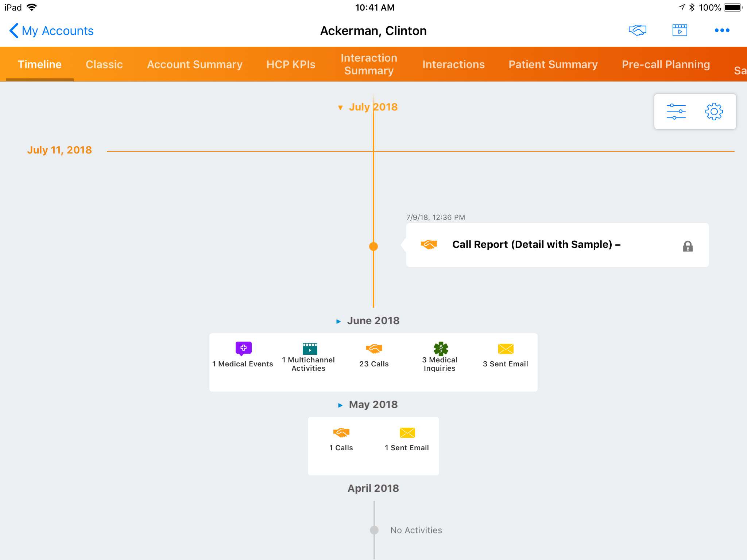Open the Account Summary tab

(x=194, y=65)
